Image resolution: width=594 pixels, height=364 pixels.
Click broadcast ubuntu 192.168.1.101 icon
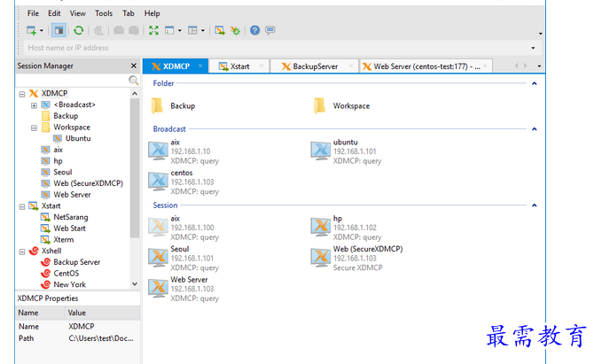tap(320, 151)
